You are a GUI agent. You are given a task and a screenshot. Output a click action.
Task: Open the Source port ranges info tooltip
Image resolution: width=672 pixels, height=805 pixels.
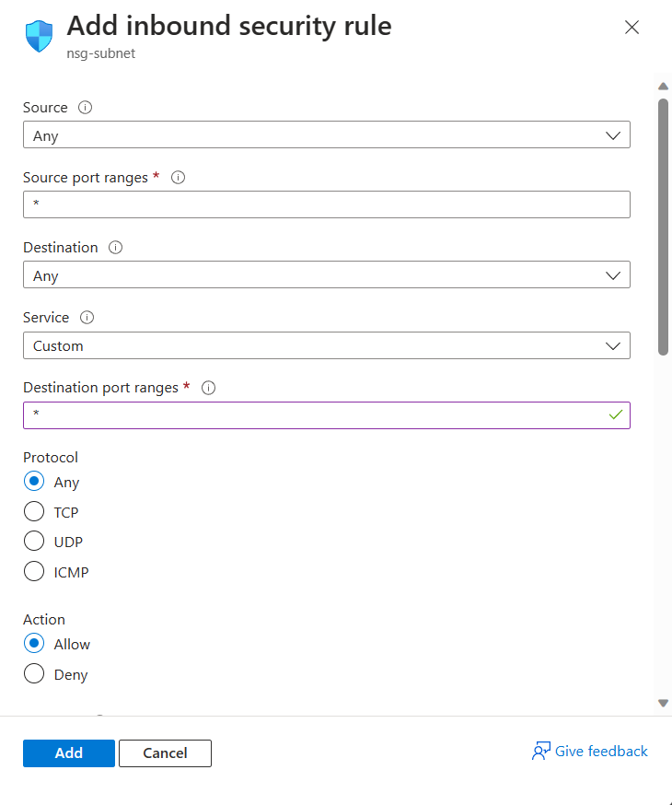pos(178,177)
